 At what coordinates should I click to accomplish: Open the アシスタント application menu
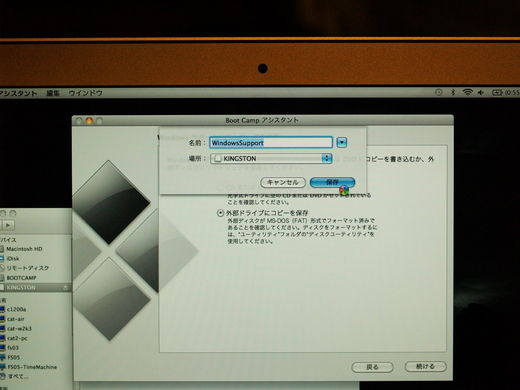click(18, 93)
